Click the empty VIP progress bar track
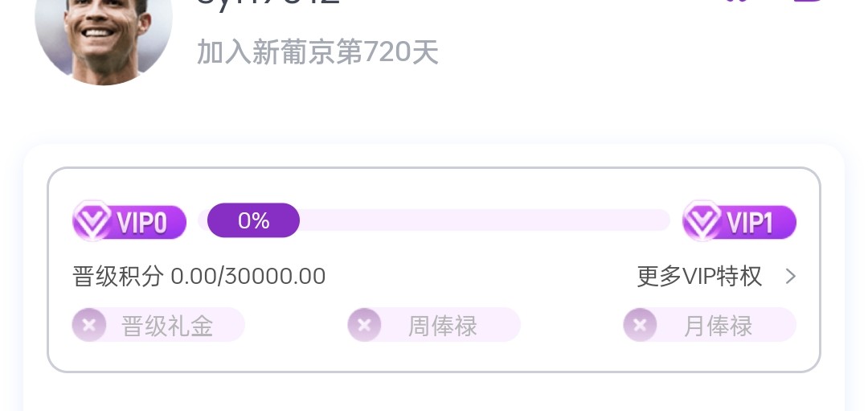 coord(482,220)
